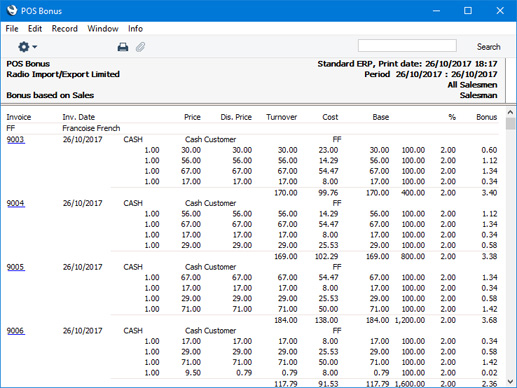This screenshot has height=388, width=517.
Task: Print the report with printer icon
Action: pos(123,47)
